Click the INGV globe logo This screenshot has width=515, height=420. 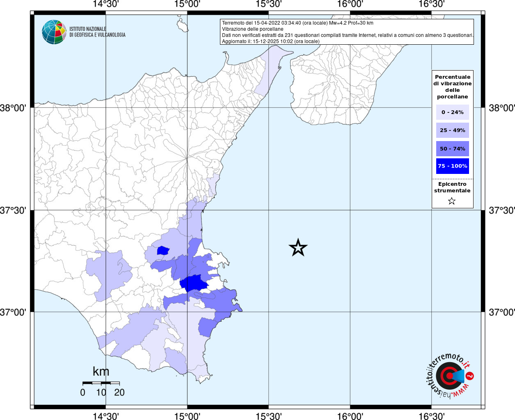[54, 32]
